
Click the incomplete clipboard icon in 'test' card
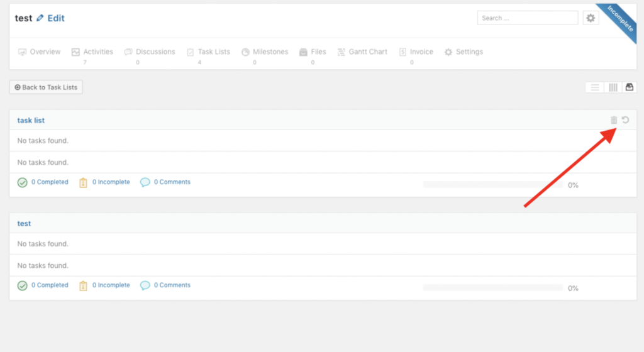[x=84, y=285]
